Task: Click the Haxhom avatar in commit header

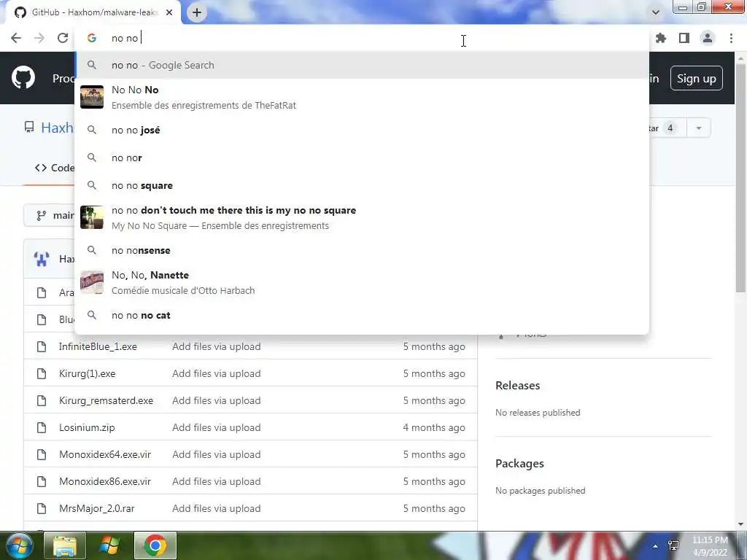Action: [42, 259]
